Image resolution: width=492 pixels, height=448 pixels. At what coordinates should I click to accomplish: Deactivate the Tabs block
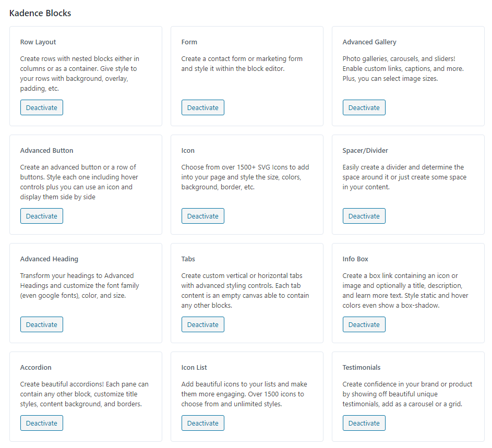point(203,325)
